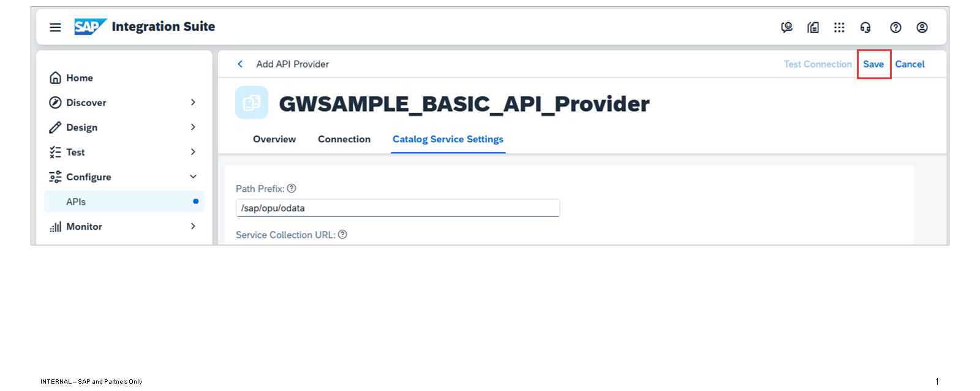Viewport: 980px width, 391px height.
Task: Click the Discover label in the sidebar
Action: (86, 102)
